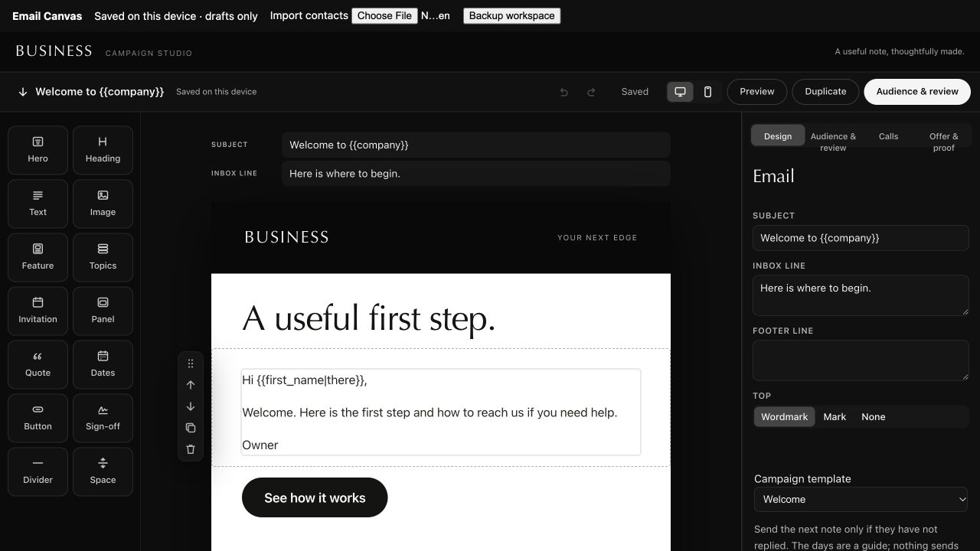
Task: Select Mark as top style
Action: click(835, 417)
